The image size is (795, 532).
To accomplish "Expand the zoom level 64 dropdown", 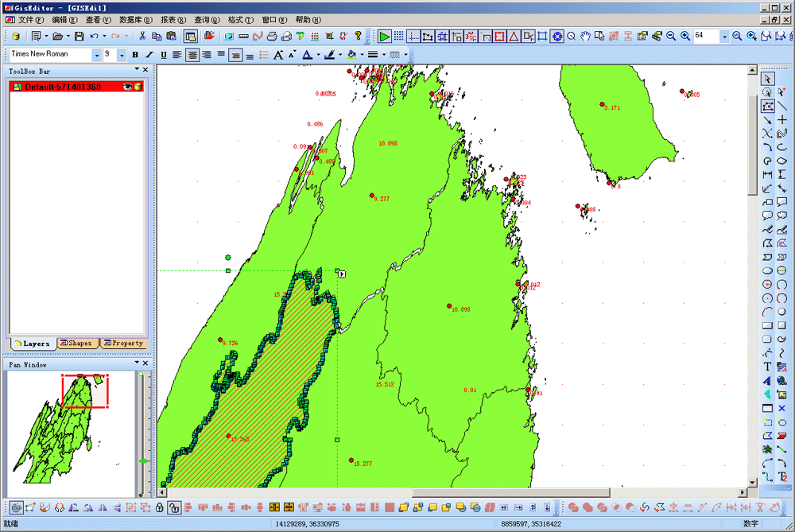I will [x=723, y=37].
